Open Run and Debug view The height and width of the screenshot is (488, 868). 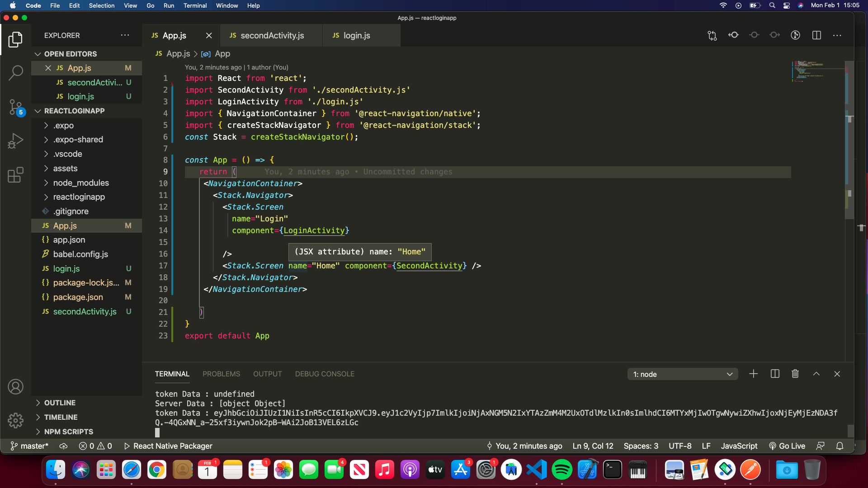(x=15, y=141)
